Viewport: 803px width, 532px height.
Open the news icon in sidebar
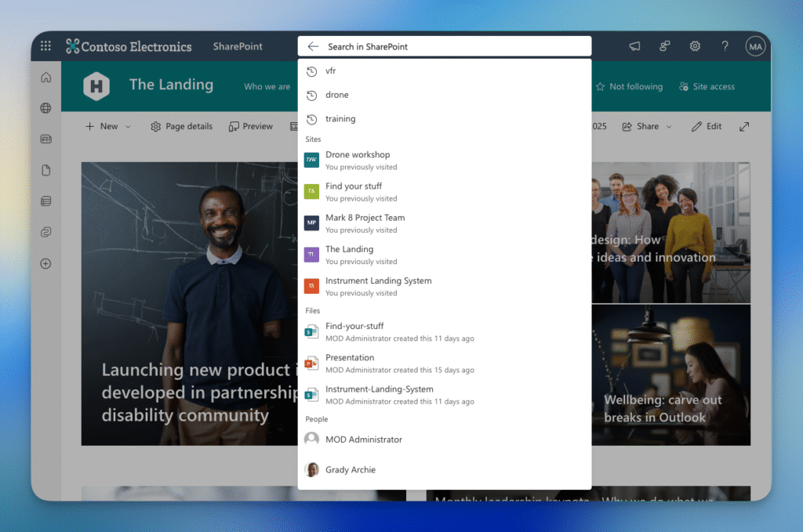click(46, 139)
